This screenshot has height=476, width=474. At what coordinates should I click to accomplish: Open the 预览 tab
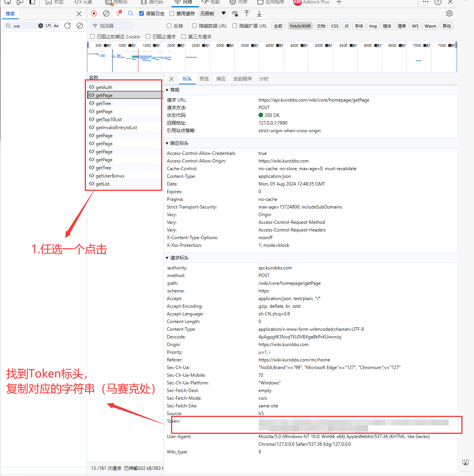204,79
